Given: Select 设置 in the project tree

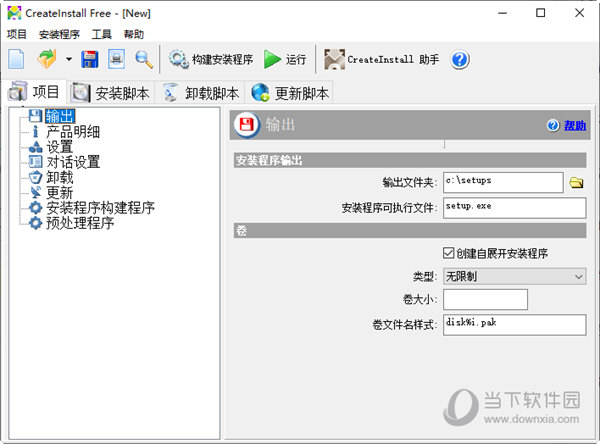Looking at the screenshot, I should 60,147.
